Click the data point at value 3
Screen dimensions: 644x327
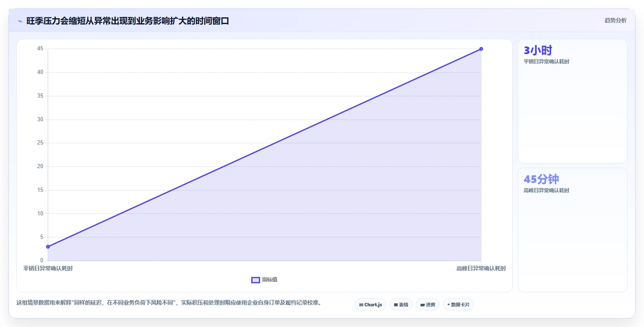tap(48, 247)
